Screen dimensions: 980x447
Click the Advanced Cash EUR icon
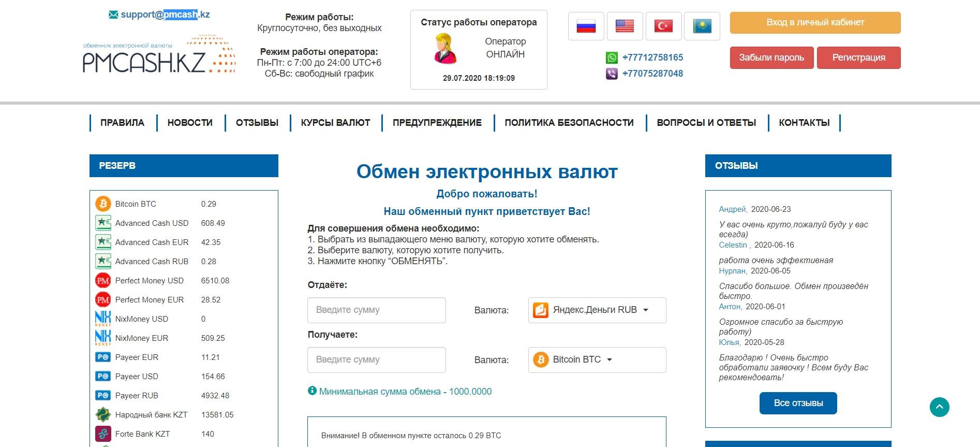pos(103,242)
